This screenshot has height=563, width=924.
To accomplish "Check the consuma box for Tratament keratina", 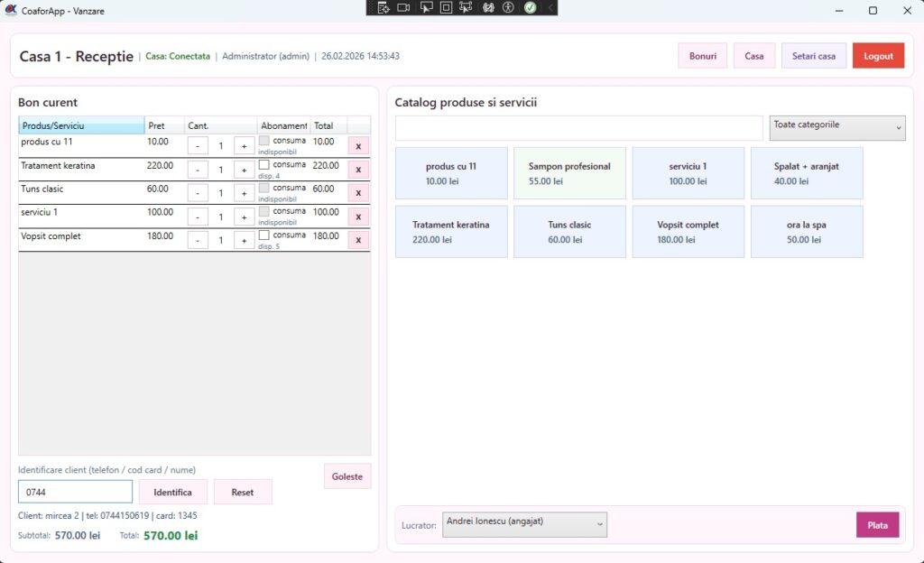I will point(264,164).
